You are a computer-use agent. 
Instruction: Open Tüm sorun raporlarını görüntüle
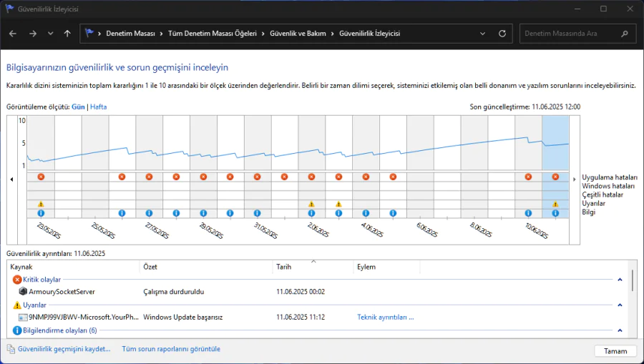[171, 349]
